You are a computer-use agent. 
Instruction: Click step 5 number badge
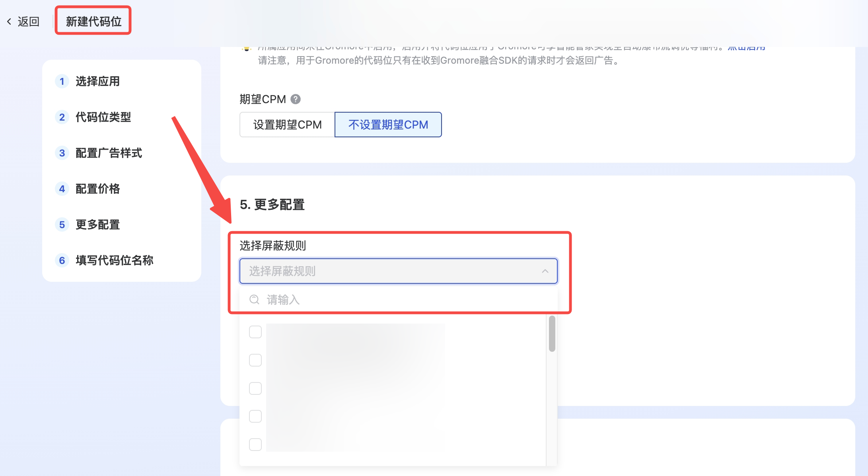point(62,224)
